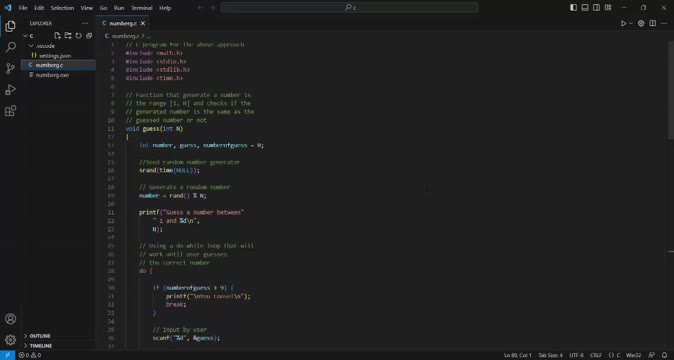Image resolution: width=674 pixels, height=360 pixels.
Task: Click the CRLF line ending status item
Action: click(x=596, y=355)
